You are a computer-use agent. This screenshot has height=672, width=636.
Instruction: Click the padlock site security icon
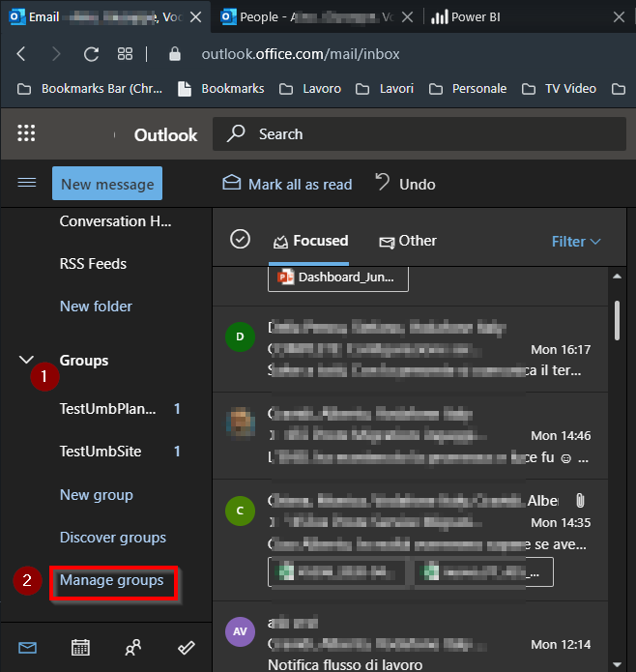pyautogui.click(x=175, y=54)
